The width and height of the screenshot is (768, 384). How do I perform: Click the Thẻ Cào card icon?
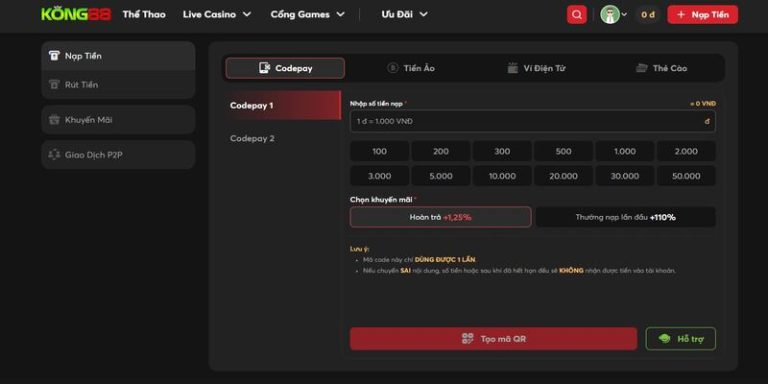pyautogui.click(x=642, y=68)
